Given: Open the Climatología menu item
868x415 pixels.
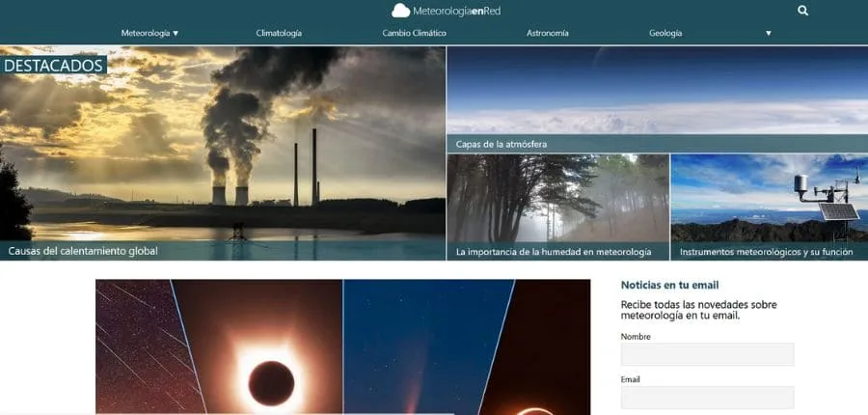Looking at the screenshot, I should pos(279,33).
